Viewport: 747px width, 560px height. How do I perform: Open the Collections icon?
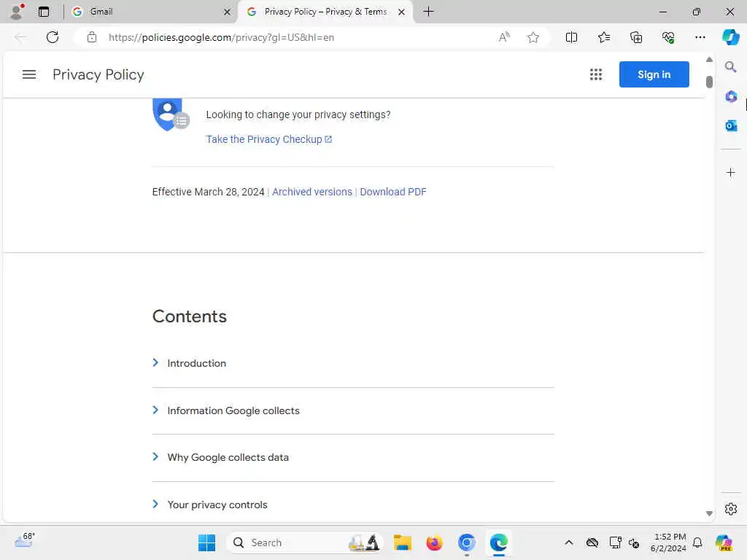coord(636,37)
